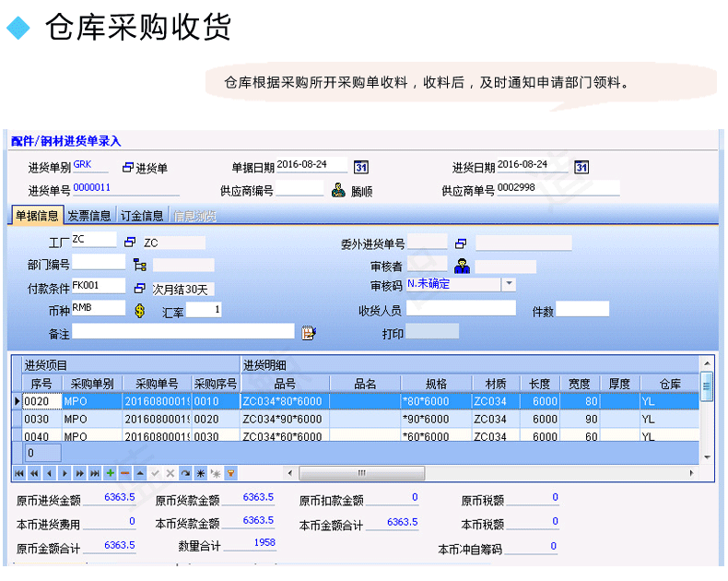Open department tree icon for 部门编号
Viewport: 728px width, 581px height.
[x=140, y=265]
